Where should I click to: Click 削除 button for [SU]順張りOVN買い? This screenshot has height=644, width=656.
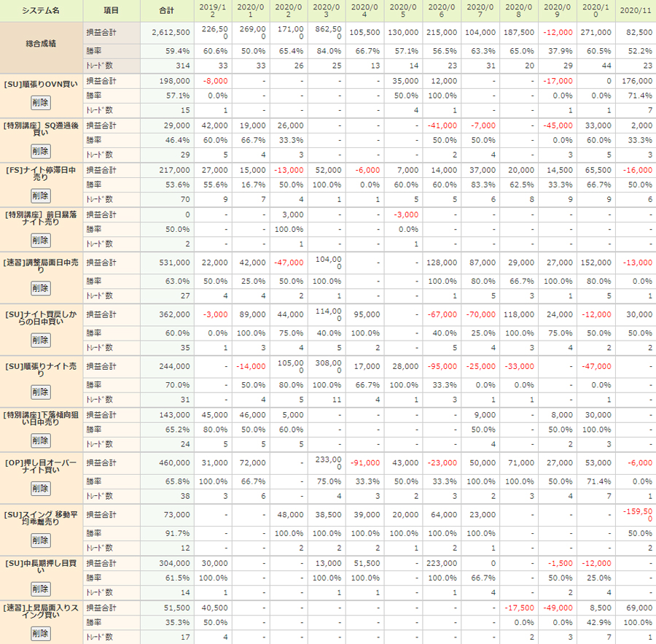click(x=41, y=102)
